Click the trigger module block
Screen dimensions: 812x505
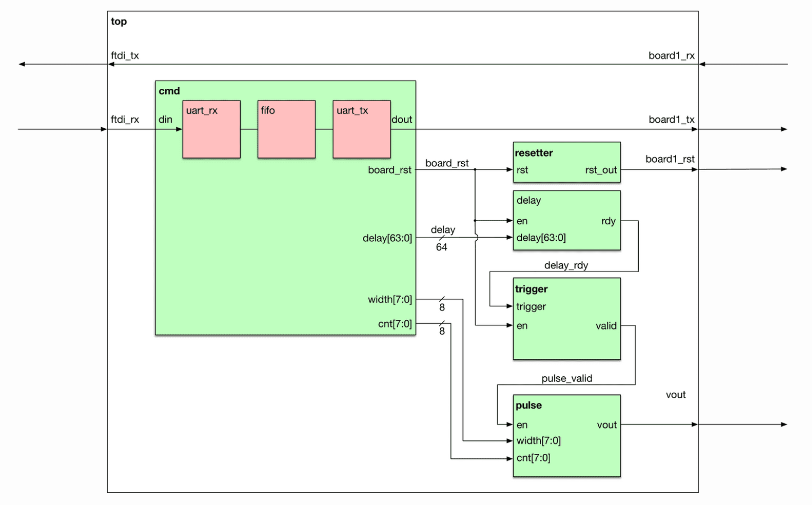coord(566,318)
